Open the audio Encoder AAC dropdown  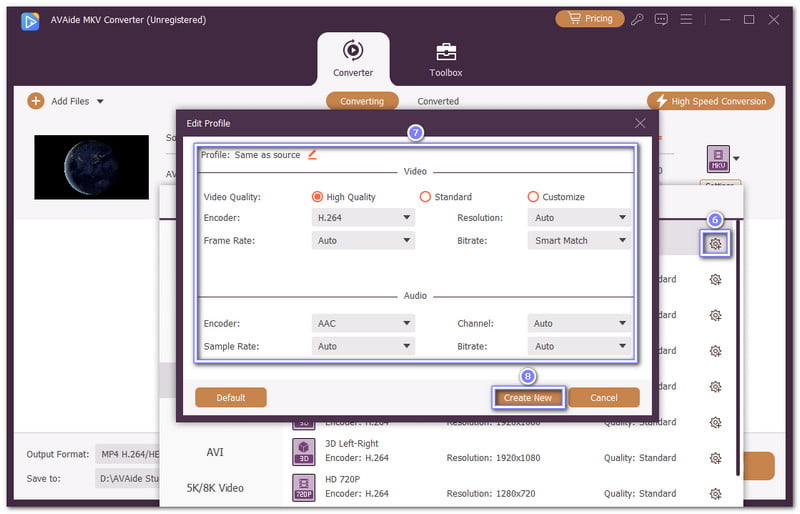(x=363, y=323)
